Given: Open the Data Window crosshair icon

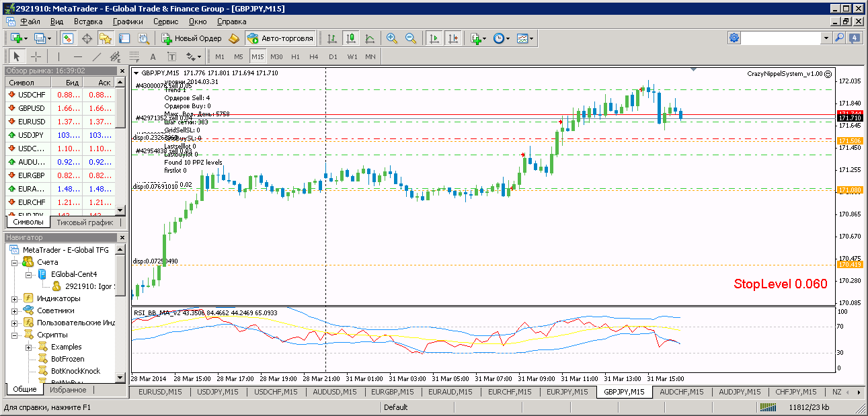Looking at the screenshot, I should [x=87, y=38].
